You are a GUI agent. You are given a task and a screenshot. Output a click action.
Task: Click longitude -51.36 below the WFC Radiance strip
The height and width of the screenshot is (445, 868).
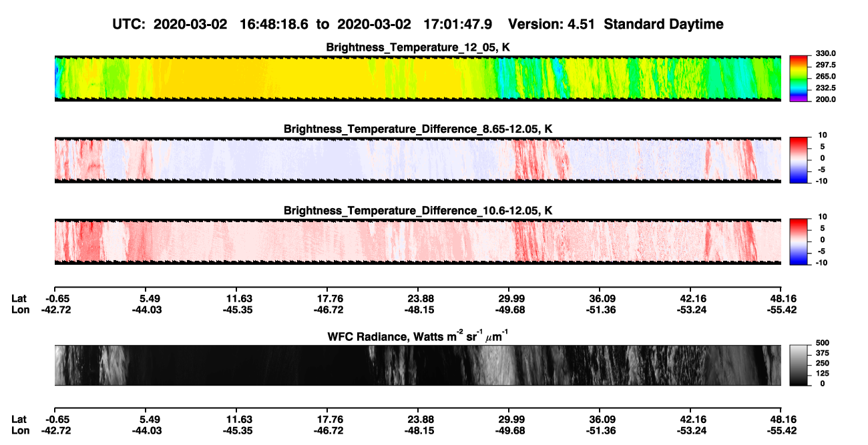[600, 430]
